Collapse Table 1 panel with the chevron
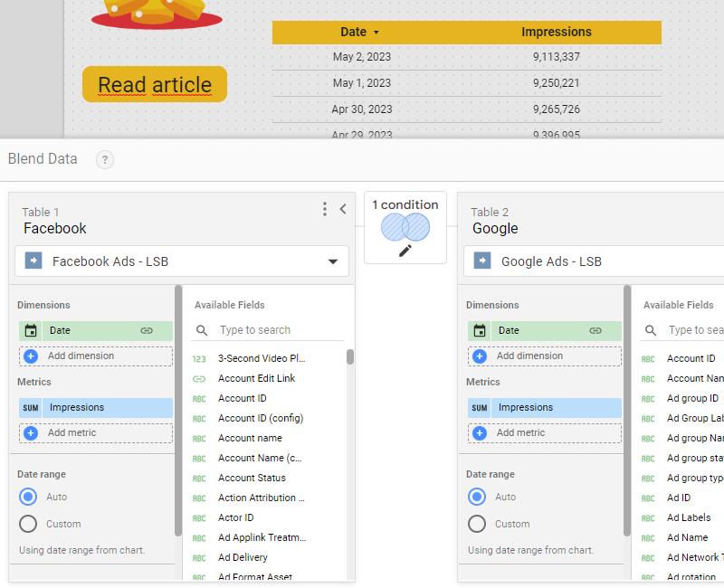 (x=343, y=209)
